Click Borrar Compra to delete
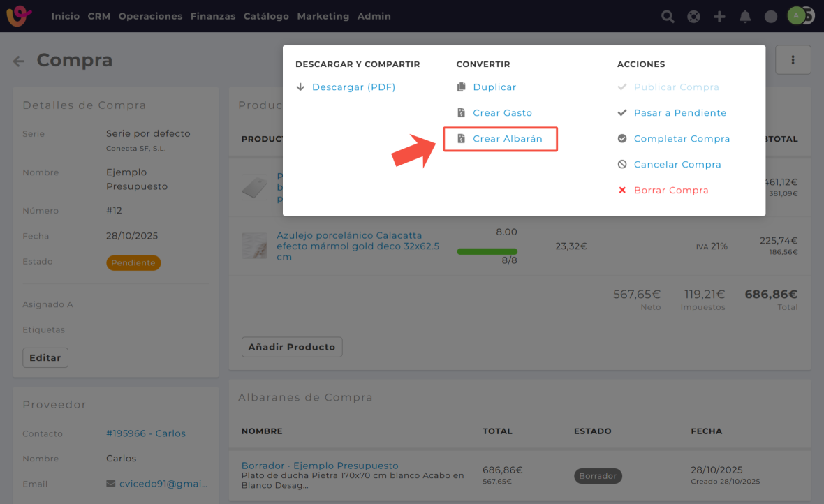824x504 pixels. click(x=670, y=191)
